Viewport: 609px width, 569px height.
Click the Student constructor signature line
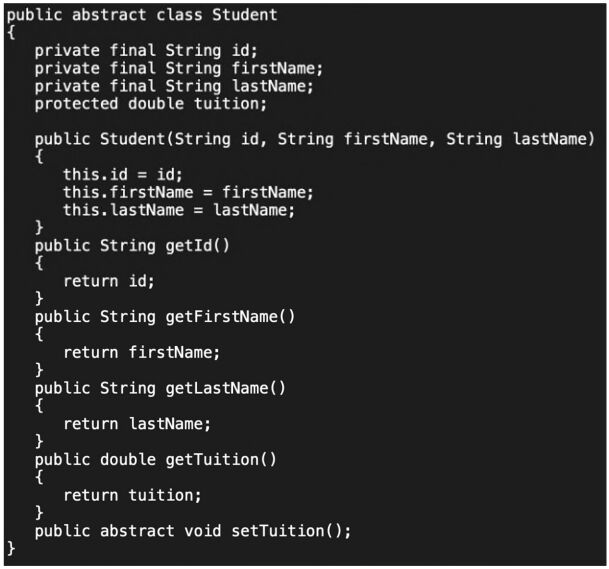point(314,139)
